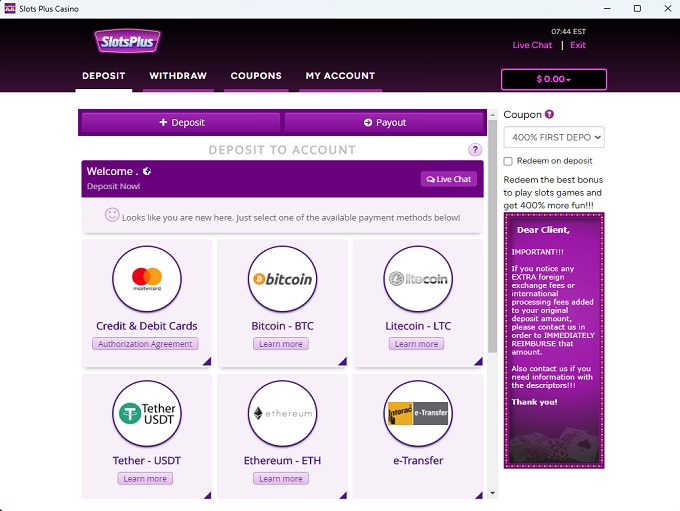This screenshot has width=680, height=511.
Task: Click the Exit link in header
Action: (x=577, y=45)
